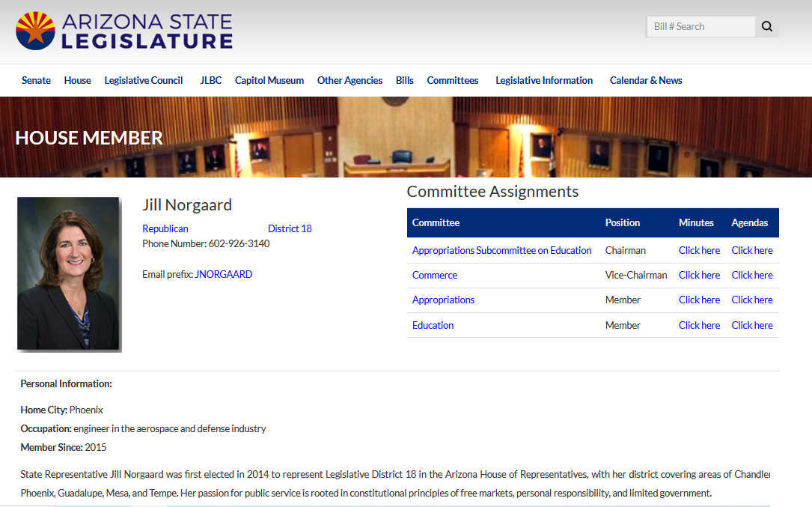Click the phone number 602-926-3140
Image resolution: width=812 pixels, height=507 pixels.
pos(239,243)
